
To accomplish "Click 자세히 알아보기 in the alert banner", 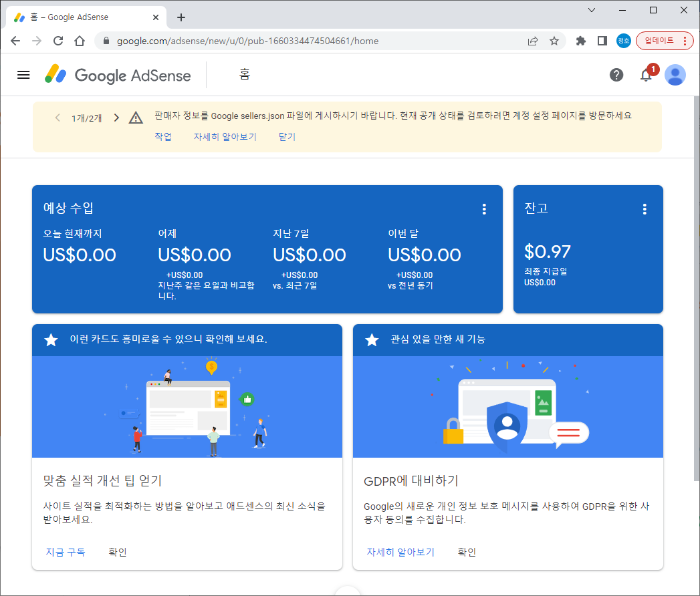I will (x=225, y=136).
